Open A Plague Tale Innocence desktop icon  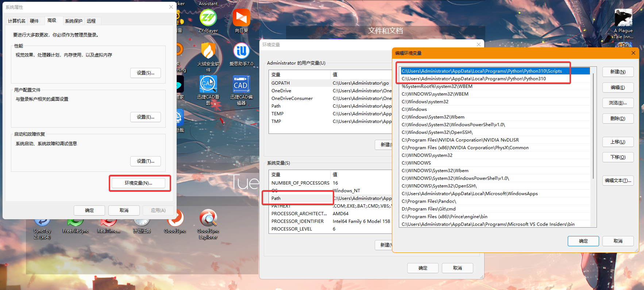point(623,24)
